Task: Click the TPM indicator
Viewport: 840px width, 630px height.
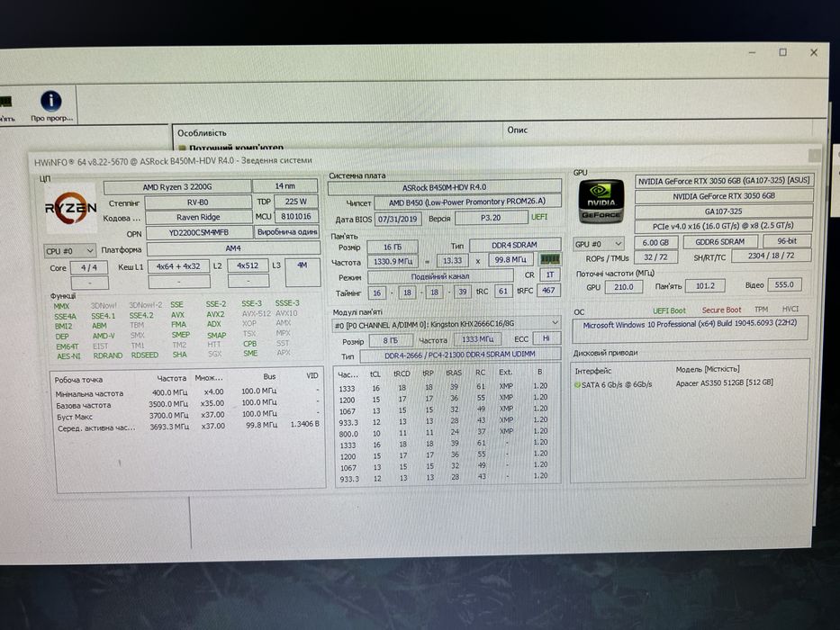Action: click(x=762, y=309)
